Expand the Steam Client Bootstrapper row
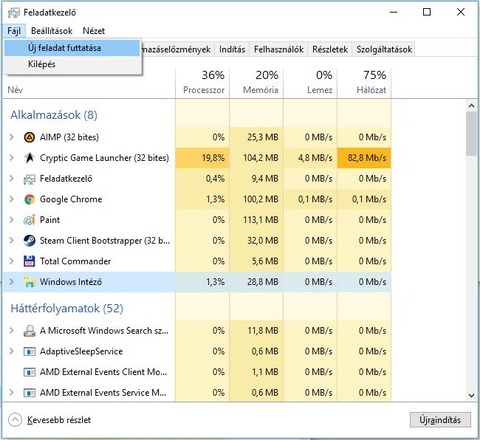 [12, 240]
